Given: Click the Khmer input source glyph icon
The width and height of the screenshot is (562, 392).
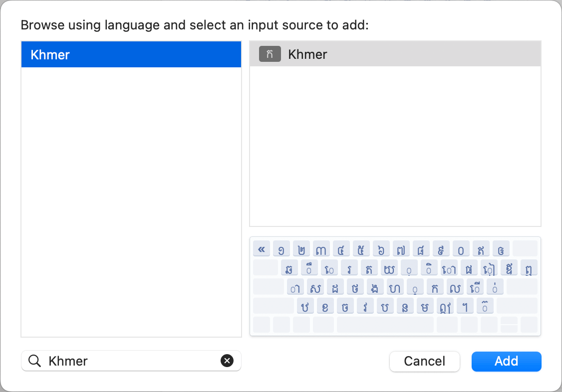Looking at the screenshot, I should point(270,54).
